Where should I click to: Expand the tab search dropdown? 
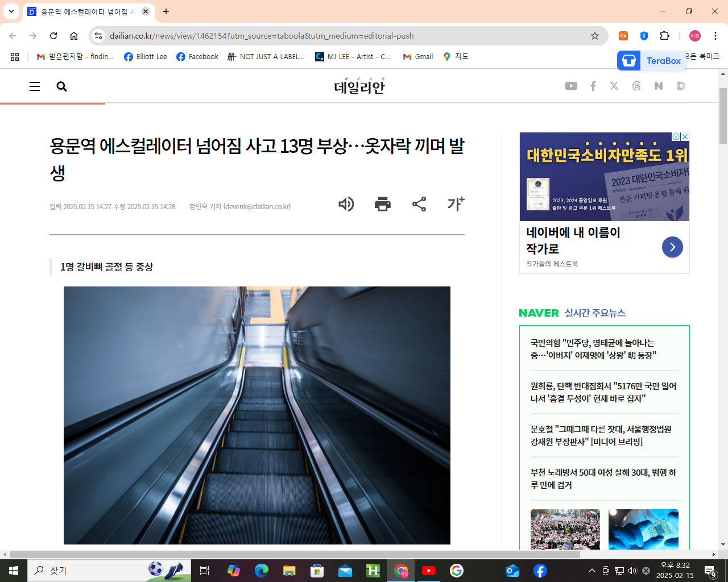(x=11, y=11)
